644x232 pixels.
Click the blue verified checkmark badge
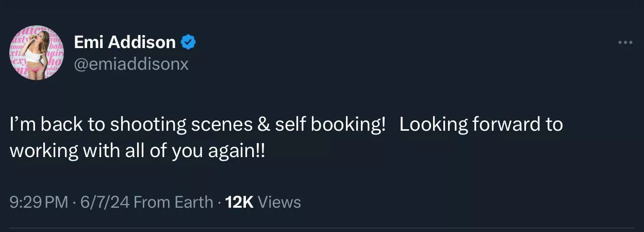pyautogui.click(x=188, y=42)
